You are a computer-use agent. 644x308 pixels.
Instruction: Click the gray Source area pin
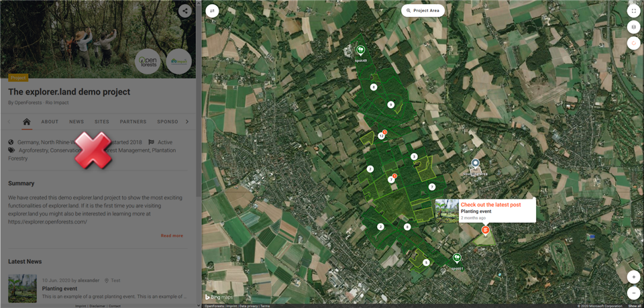pos(476,164)
